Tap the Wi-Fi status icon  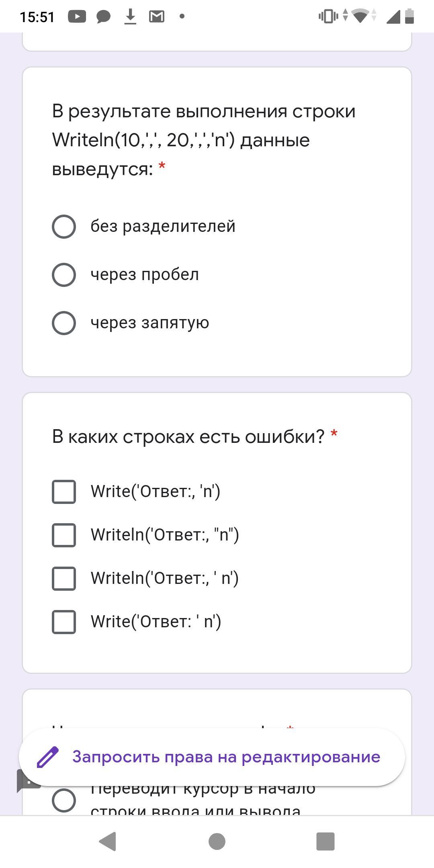coord(360,16)
